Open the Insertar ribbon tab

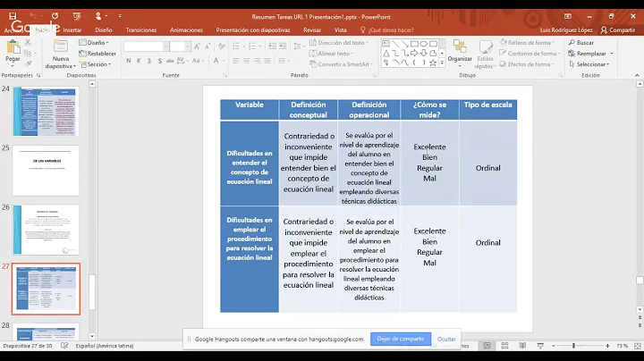click(72, 30)
